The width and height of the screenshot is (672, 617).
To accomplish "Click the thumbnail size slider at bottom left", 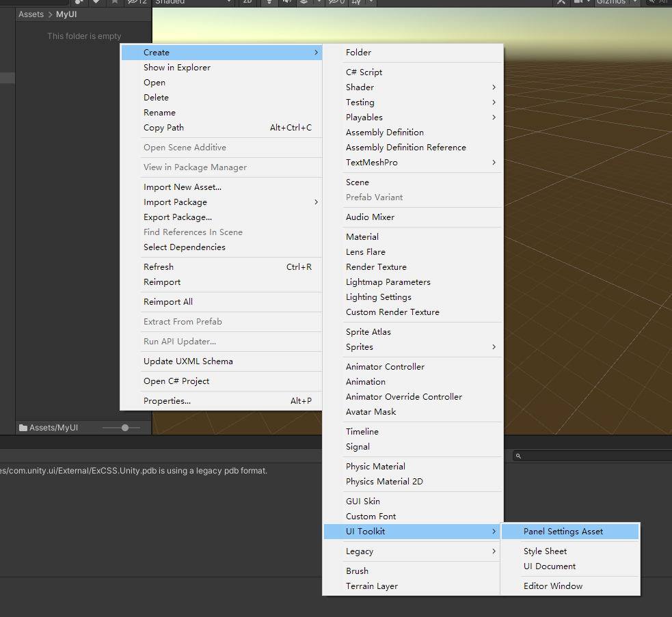I will pyautogui.click(x=123, y=426).
